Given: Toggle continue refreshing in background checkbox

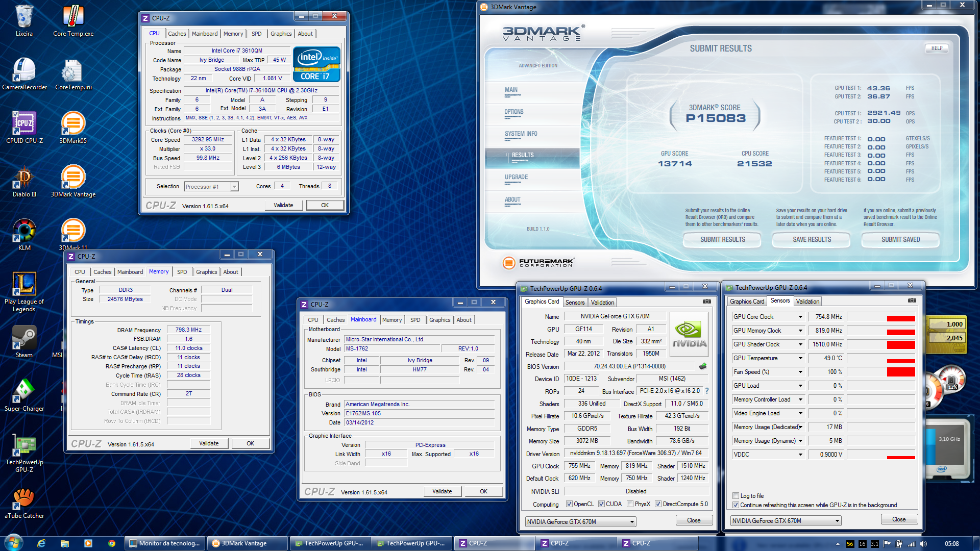Looking at the screenshot, I should pyautogui.click(x=736, y=505).
